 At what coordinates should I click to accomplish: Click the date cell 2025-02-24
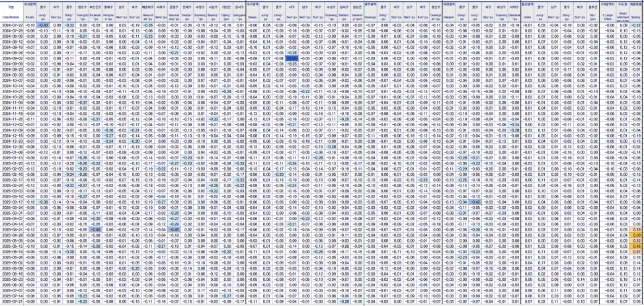(x=11, y=185)
